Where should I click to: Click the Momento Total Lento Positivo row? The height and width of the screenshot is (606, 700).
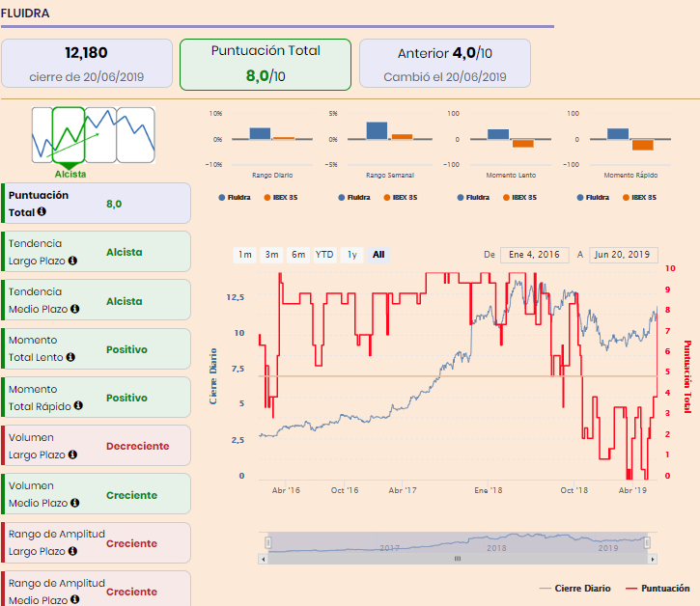96,348
